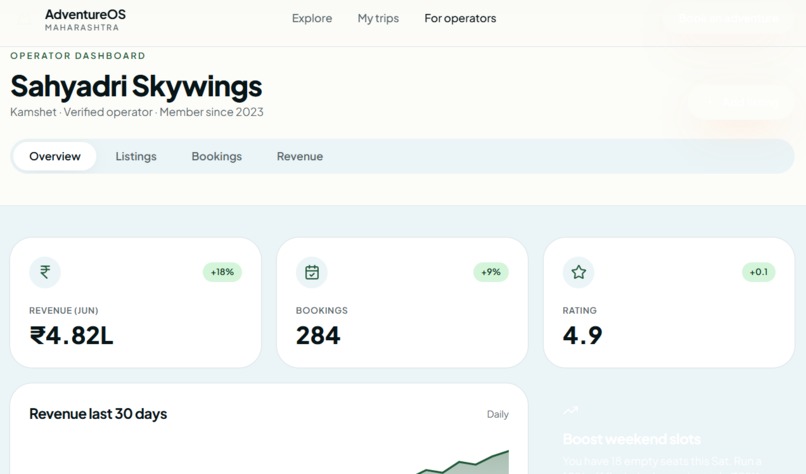Switch to the Bookings tab
Viewport: 806px width, 474px height.
216,156
